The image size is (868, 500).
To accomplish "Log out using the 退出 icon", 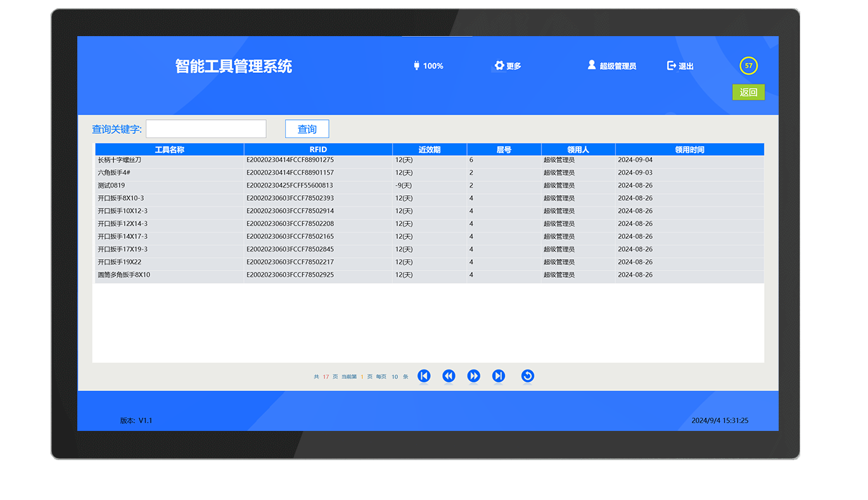I will [672, 66].
